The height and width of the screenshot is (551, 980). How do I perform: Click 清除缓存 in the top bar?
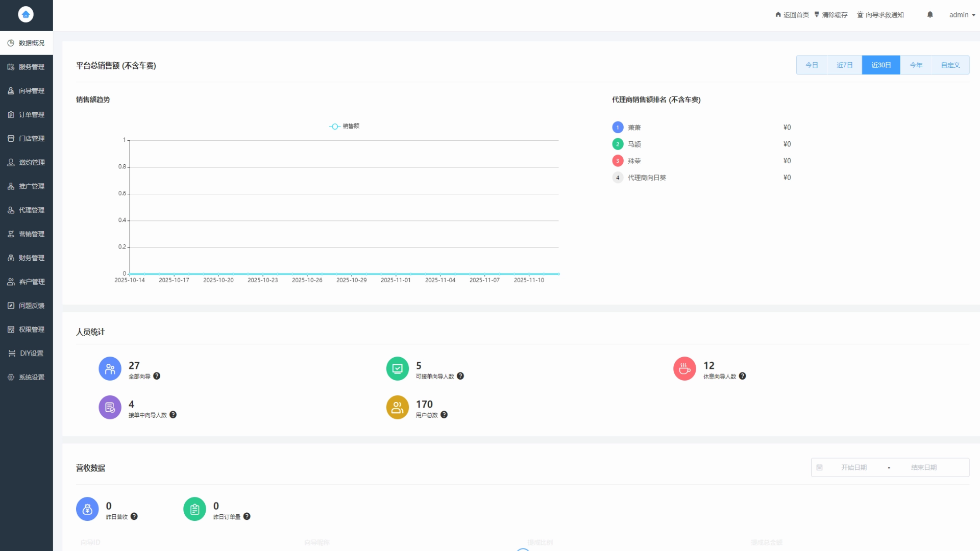[x=831, y=15]
